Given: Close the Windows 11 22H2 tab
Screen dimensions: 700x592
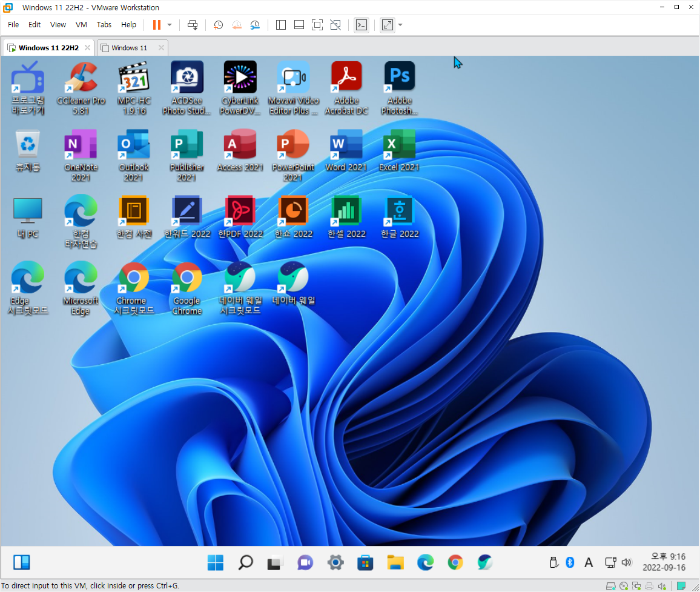Looking at the screenshot, I should [87, 47].
